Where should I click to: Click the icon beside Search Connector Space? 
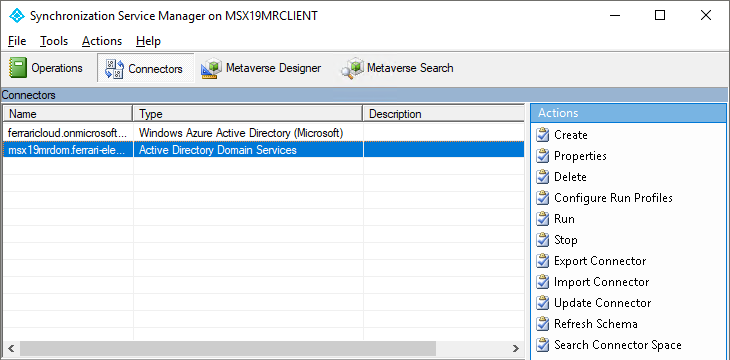pyautogui.click(x=543, y=345)
